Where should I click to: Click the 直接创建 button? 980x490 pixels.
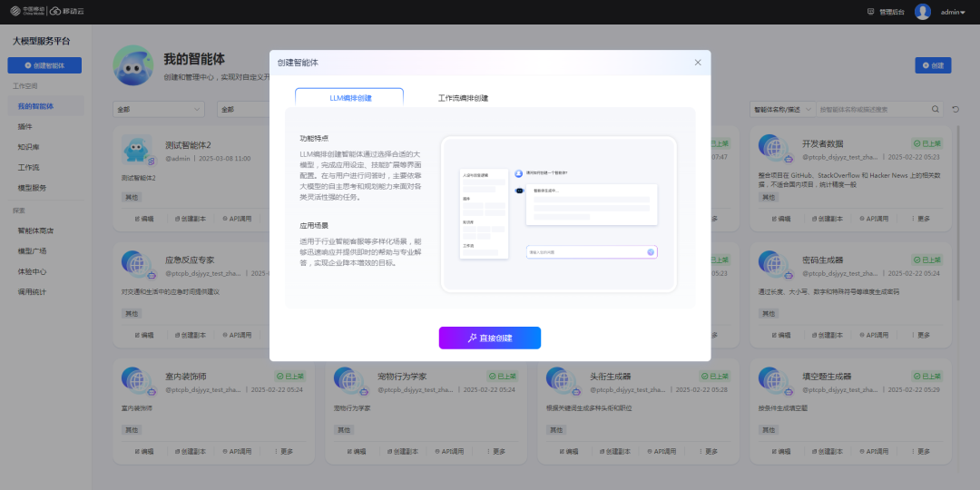490,338
